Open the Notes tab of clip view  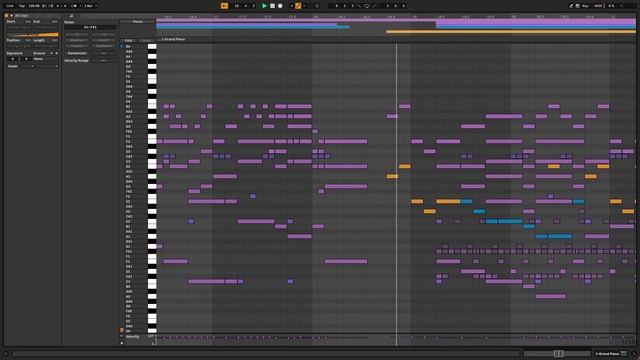(71, 16)
